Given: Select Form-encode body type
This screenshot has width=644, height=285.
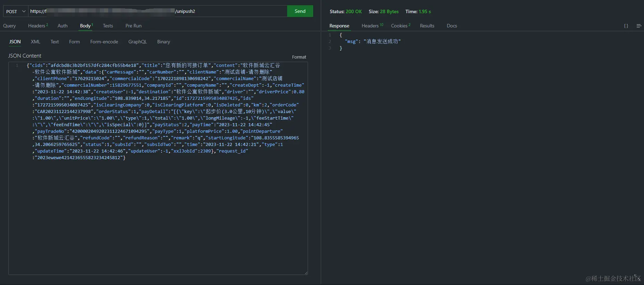Looking at the screenshot, I should pos(104,42).
